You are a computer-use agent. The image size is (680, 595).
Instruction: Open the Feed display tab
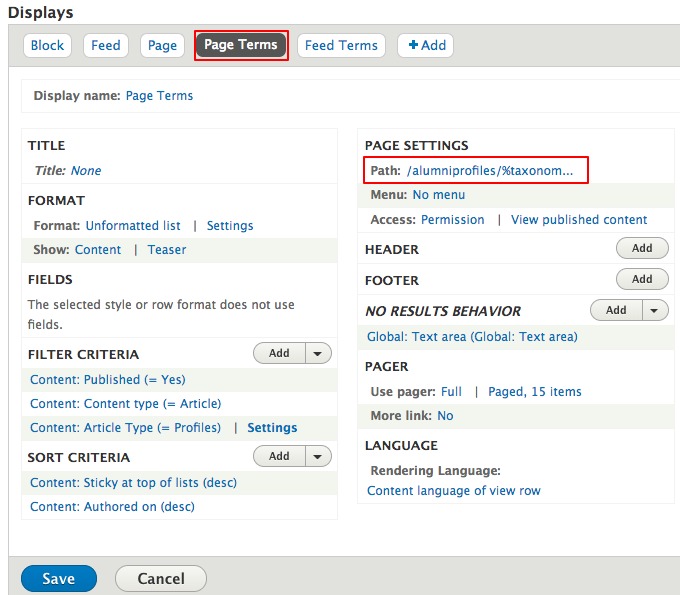(106, 45)
